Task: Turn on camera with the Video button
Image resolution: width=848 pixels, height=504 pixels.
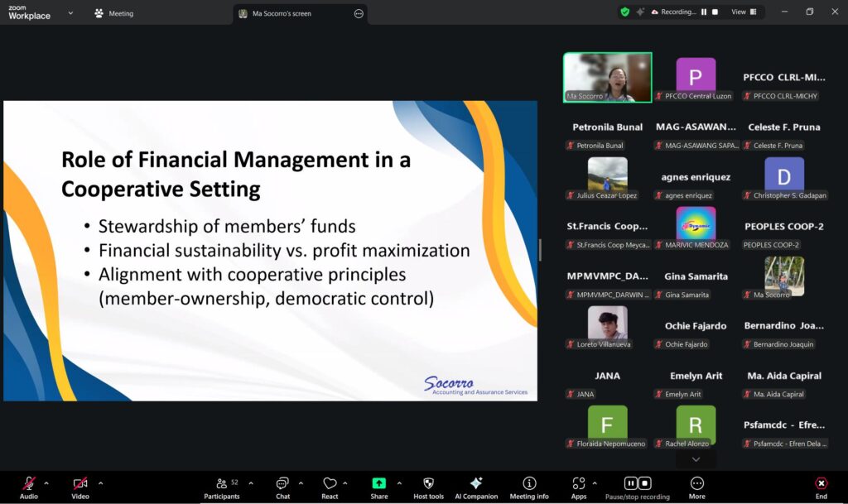Action: pos(80,484)
